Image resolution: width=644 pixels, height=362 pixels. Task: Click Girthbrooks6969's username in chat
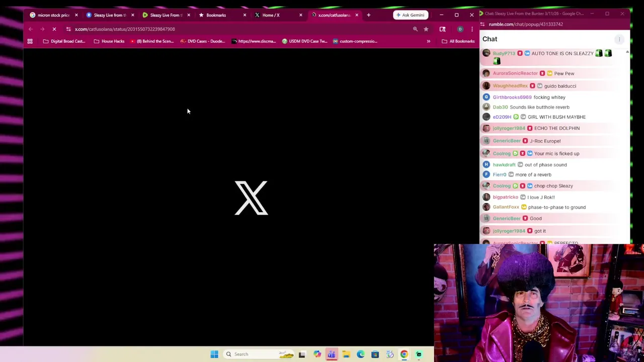(x=512, y=97)
